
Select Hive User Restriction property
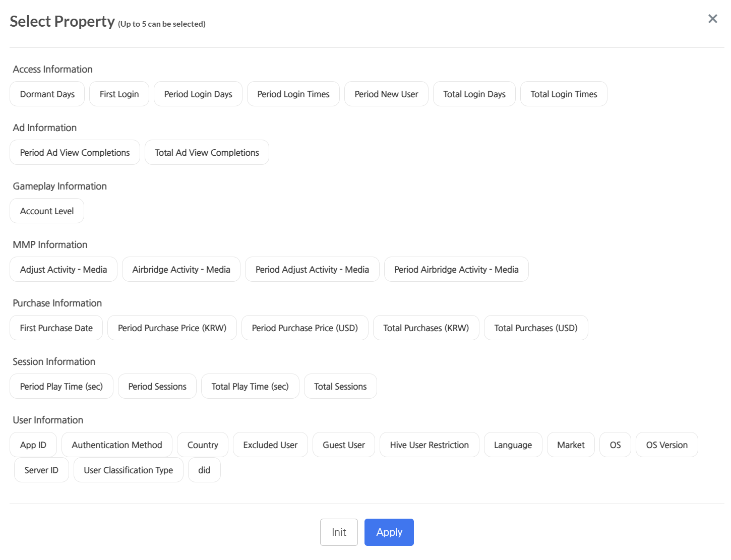[x=429, y=445]
